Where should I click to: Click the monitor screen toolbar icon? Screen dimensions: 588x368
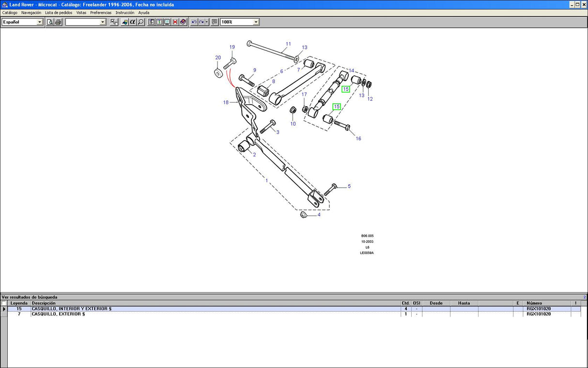point(167,22)
